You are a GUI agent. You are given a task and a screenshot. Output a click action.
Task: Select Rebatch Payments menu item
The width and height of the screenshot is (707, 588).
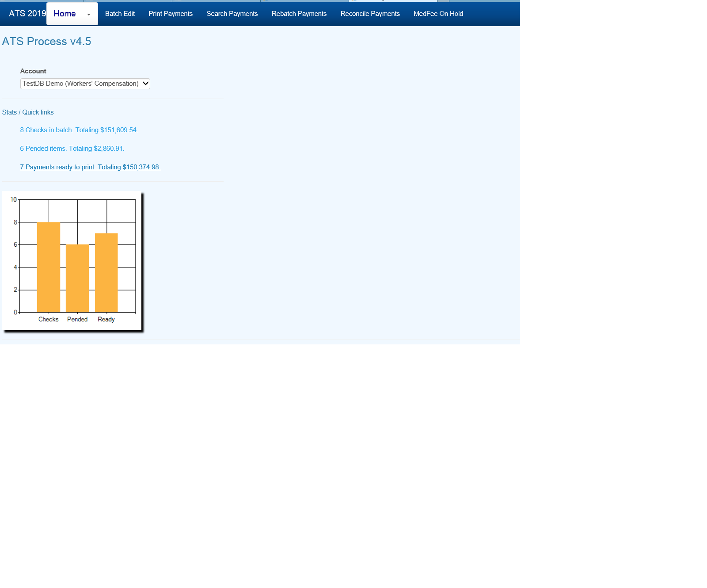(x=299, y=14)
